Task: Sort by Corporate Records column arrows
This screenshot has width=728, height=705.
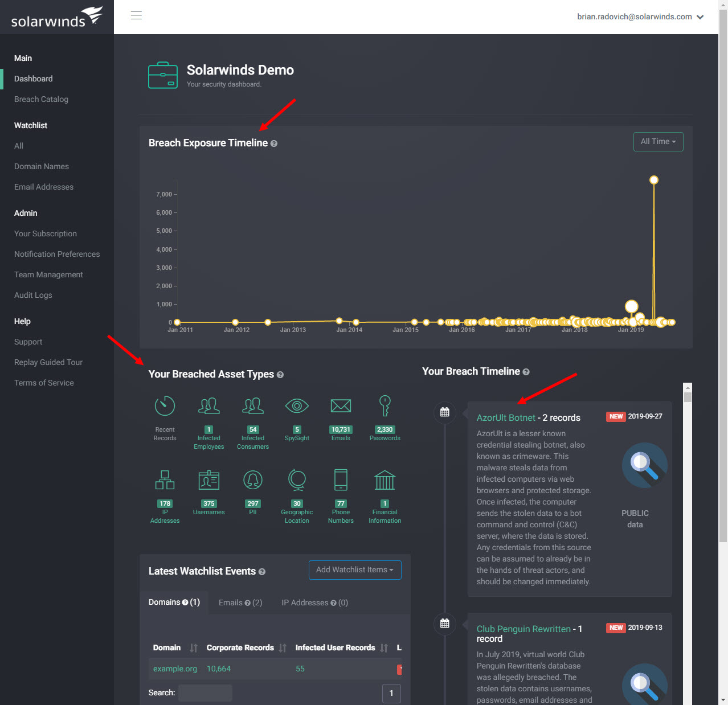Action: coord(283,648)
